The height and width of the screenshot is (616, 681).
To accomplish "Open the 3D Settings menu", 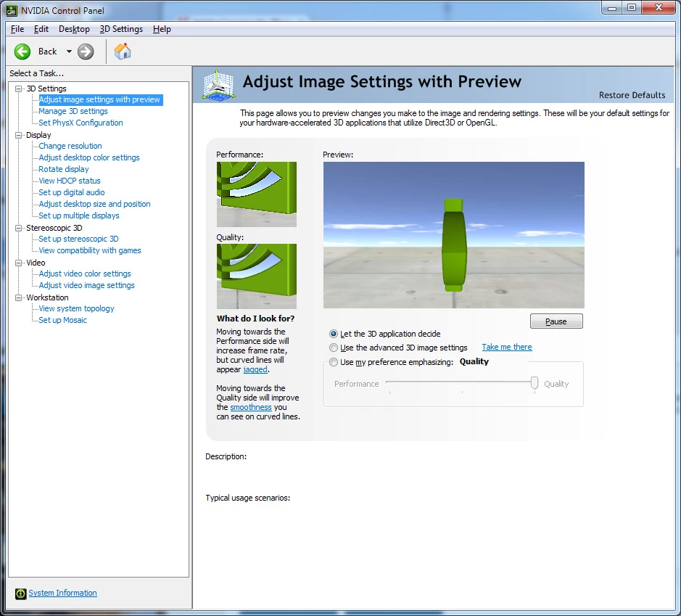I will tap(121, 29).
